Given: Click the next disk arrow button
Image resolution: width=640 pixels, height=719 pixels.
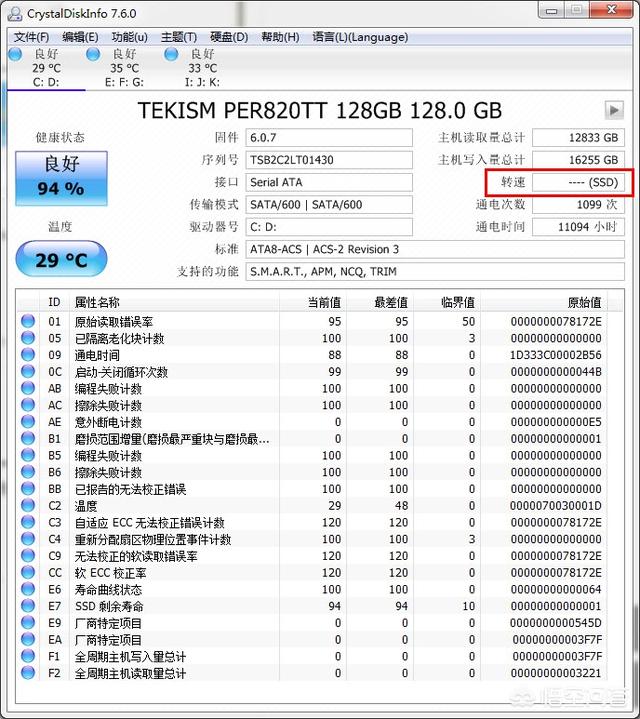Looking at the screenshot, I should click(614, 110).
